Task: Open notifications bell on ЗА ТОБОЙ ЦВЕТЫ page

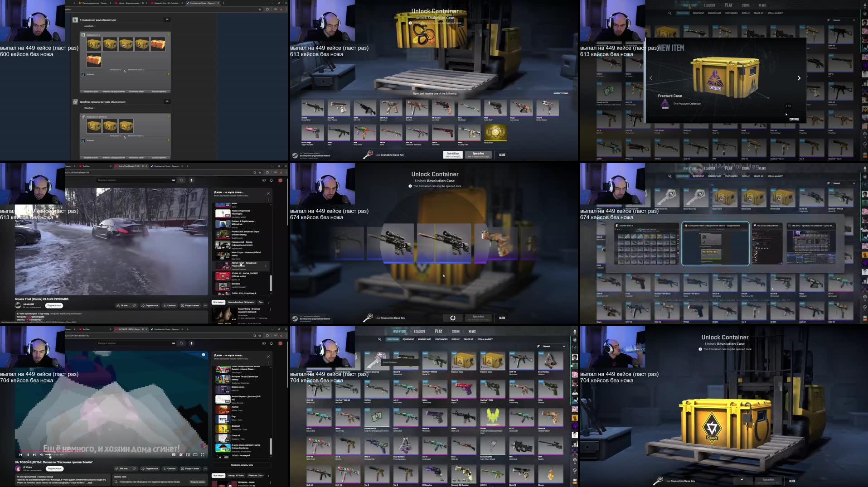Action: (x=272, y=343)
